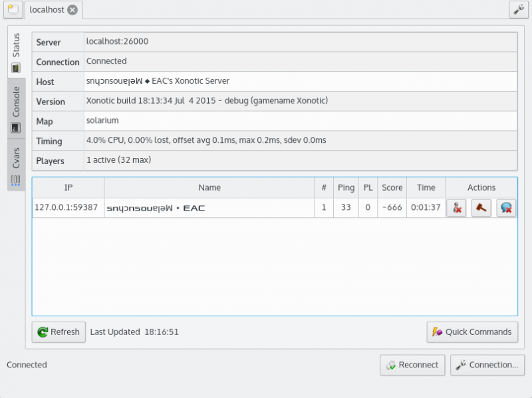Click the # column header
This screenshot has height=398, width=532.
(324, 187)
